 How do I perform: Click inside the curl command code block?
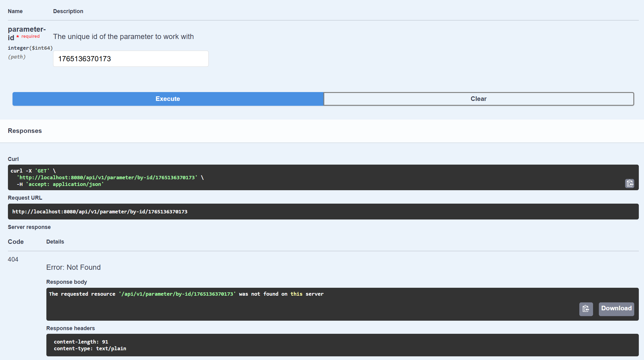tap(305, 177)
